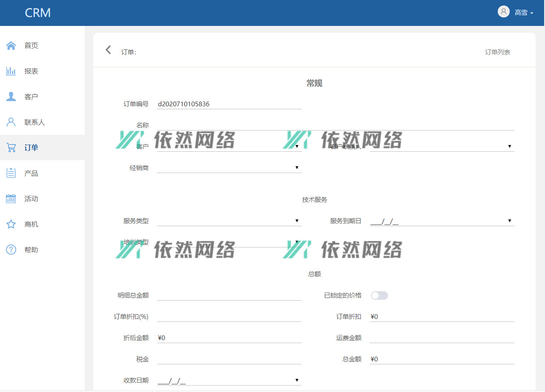545x392 pixels.
Task: Open help via question mark icon
Action: pos(11,250)
